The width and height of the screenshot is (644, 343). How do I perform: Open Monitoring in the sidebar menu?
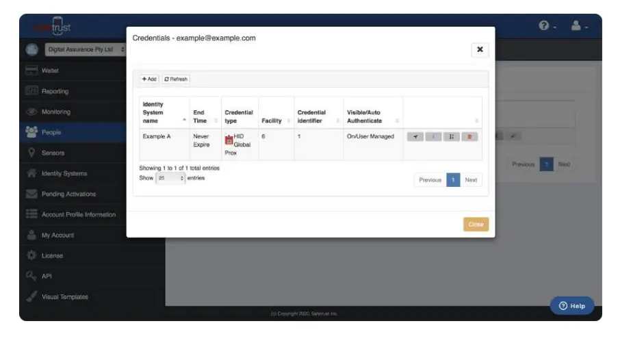(x=56, y=112)
